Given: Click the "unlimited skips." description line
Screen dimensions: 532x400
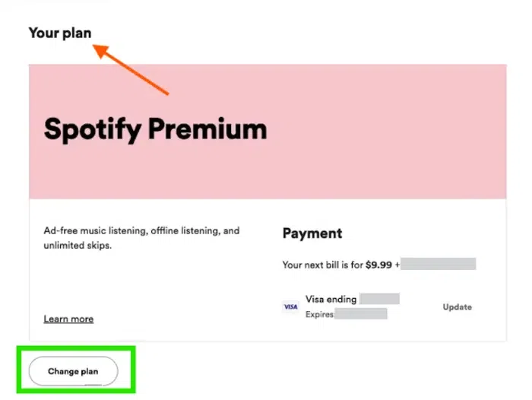Looking at the screenshot, I should pyautogui.click(x=78, y=246).
